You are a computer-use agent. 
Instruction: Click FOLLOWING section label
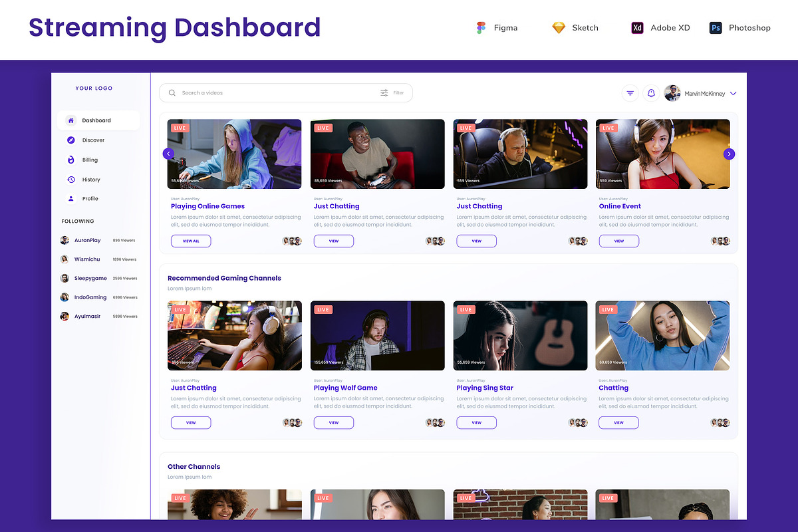coord(78,221)
